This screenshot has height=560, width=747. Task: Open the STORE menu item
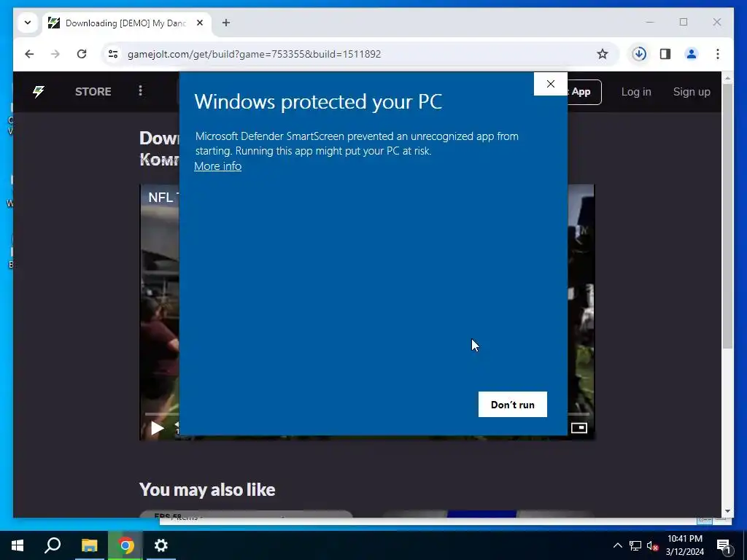tap(93, 91)
